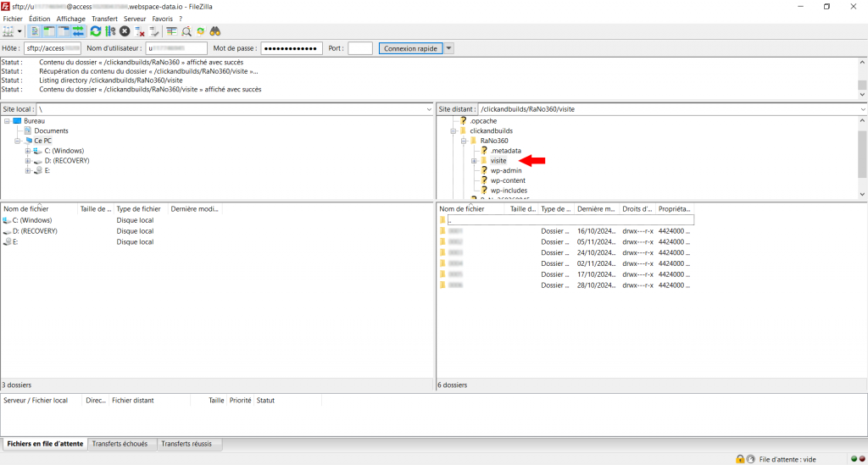
Task: Toggle transfer queue display
Action: 79,31
